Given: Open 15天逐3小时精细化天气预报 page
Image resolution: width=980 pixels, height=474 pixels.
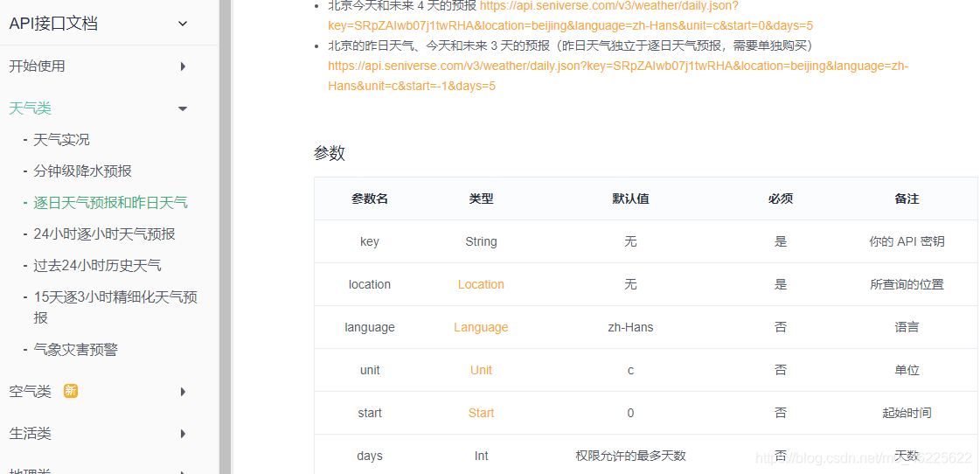Looking at the screenshot, I should (x=115, y=307).
